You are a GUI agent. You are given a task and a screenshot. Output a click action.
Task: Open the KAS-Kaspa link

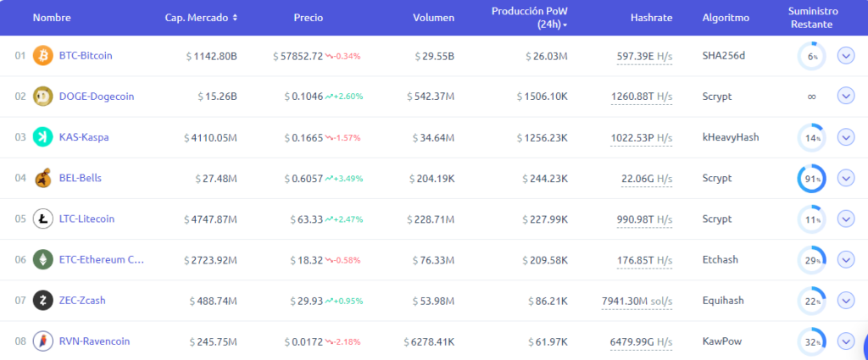(x=84, y=137)
